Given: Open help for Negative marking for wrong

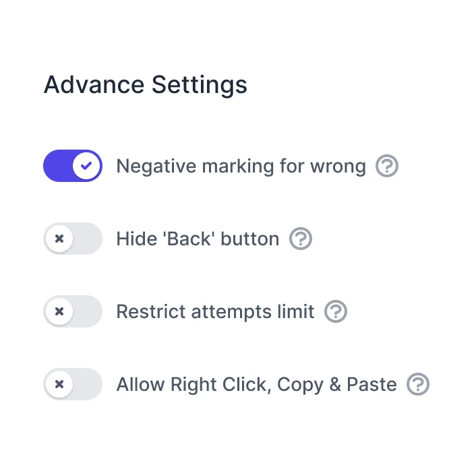Looking at the screenshot, I should pyautogui.click(x=387, y=166).
